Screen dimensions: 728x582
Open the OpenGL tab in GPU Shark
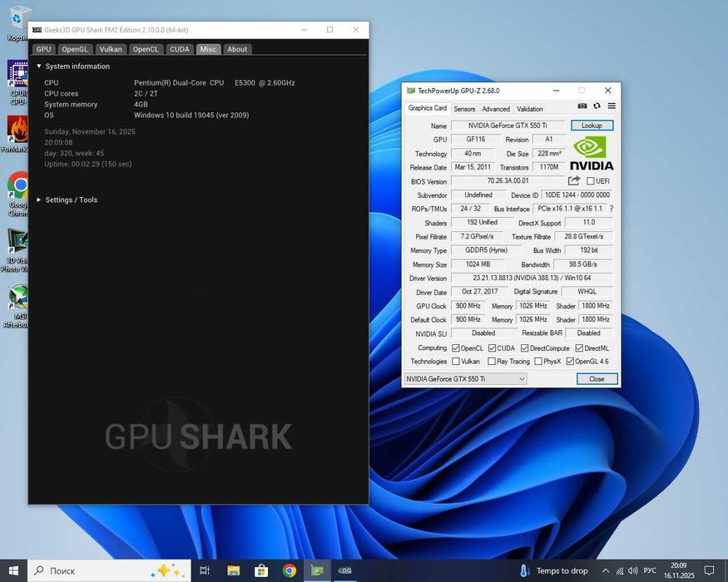[75, 49]
